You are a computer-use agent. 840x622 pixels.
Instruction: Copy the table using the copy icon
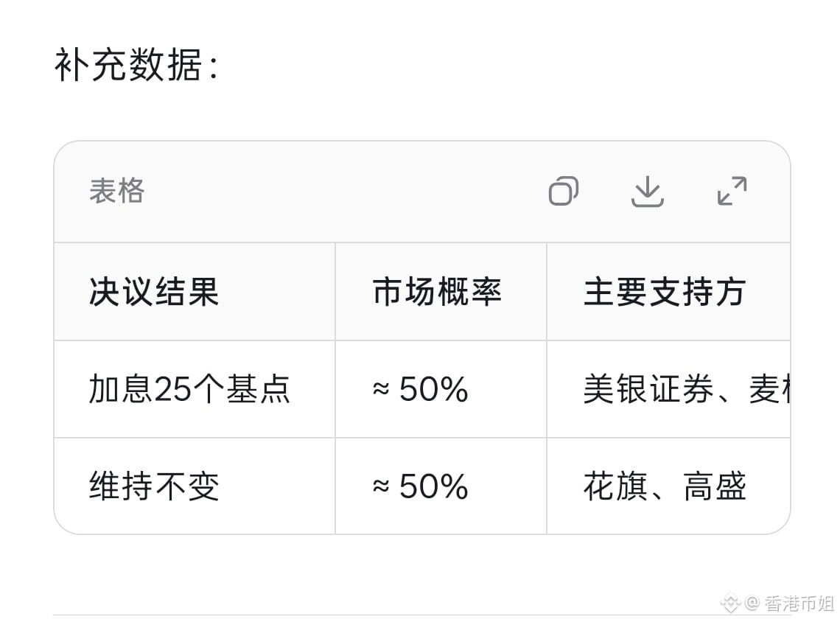tap(564, 191)
